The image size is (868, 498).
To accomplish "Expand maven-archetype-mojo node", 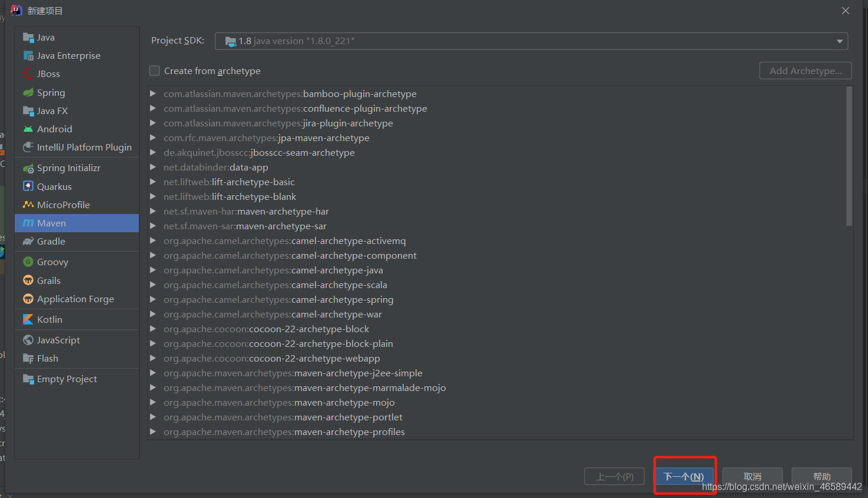I will 153,402.
